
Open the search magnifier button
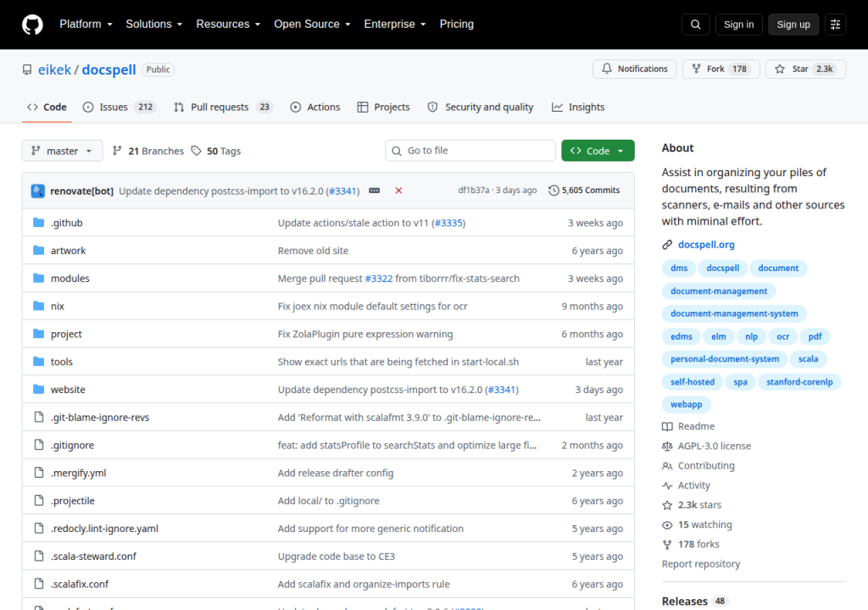695,25
